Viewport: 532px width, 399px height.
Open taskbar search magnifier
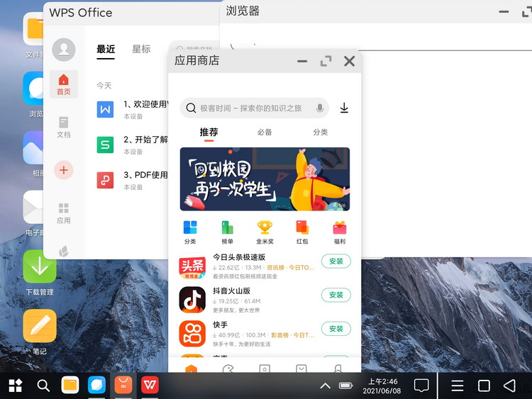[43, 386]
